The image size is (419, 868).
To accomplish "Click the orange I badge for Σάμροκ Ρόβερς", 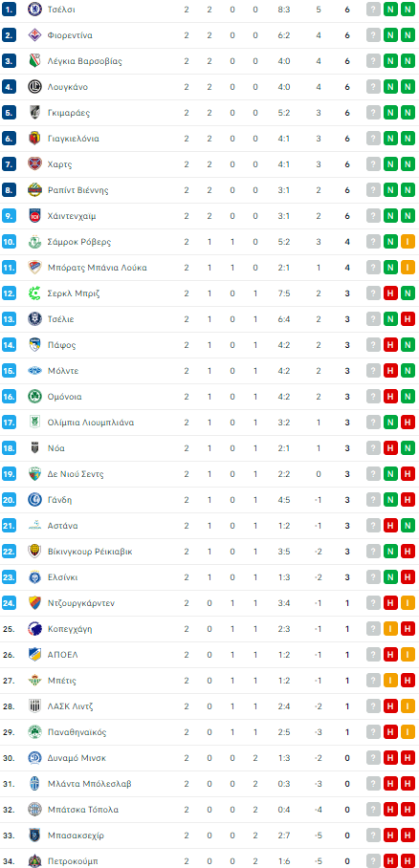I will point(408,242).
